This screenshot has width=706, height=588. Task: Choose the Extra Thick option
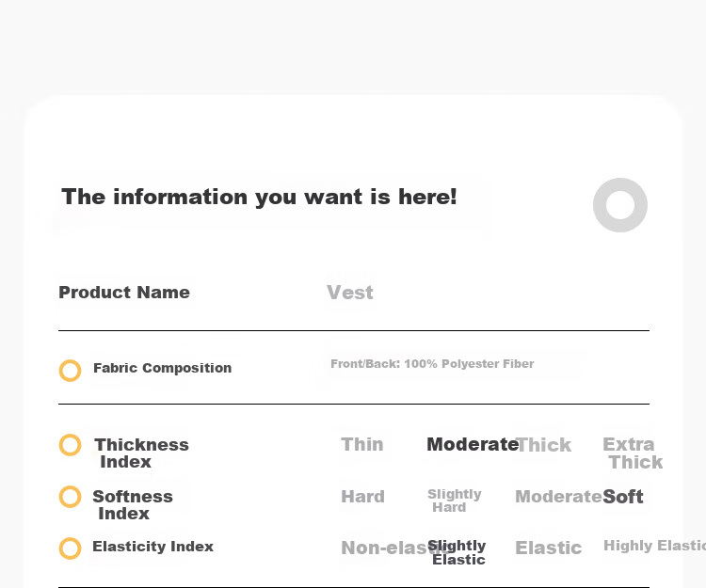coord(633,453)
